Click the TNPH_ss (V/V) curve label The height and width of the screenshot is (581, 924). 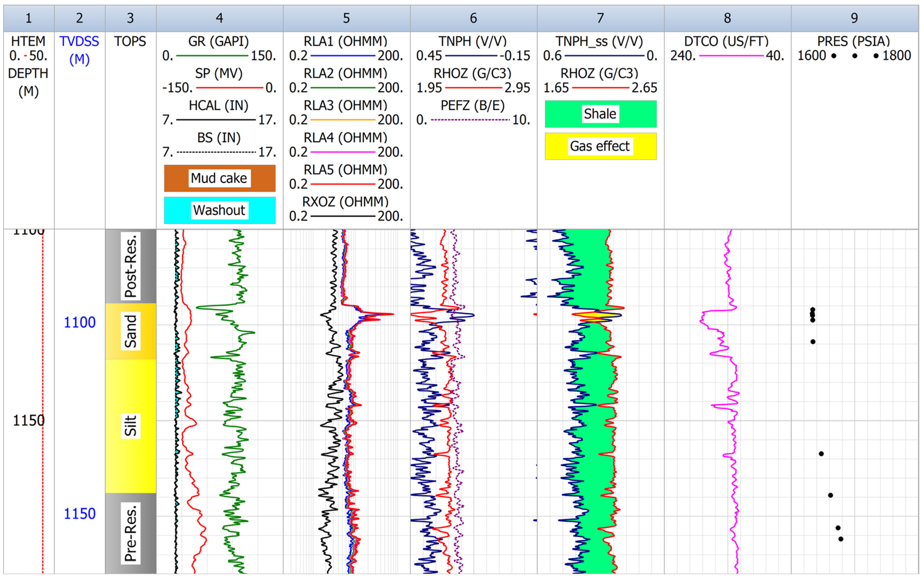pyautogui.click(x=599, y=41)
